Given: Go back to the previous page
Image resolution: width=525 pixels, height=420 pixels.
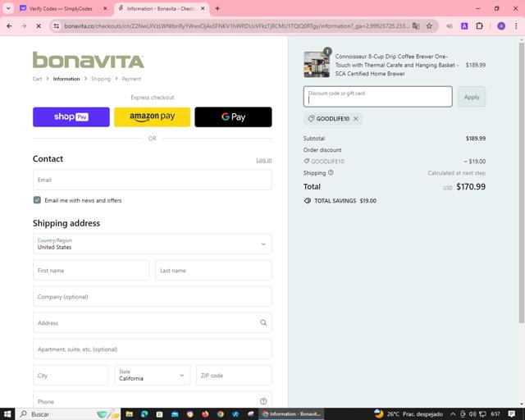Looking at the screenshot, I should click(x=9, y=25).
